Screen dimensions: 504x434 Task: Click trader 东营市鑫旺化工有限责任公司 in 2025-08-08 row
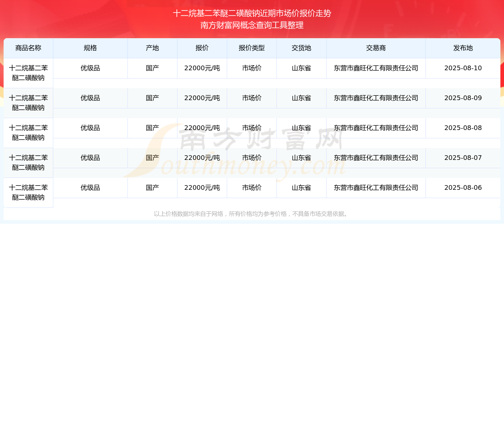(376, 128)
